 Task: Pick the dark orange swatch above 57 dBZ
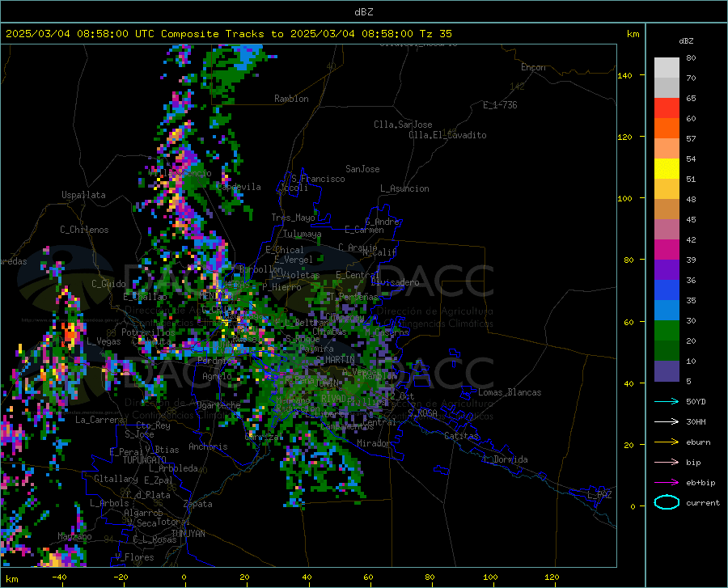point(667,129)
